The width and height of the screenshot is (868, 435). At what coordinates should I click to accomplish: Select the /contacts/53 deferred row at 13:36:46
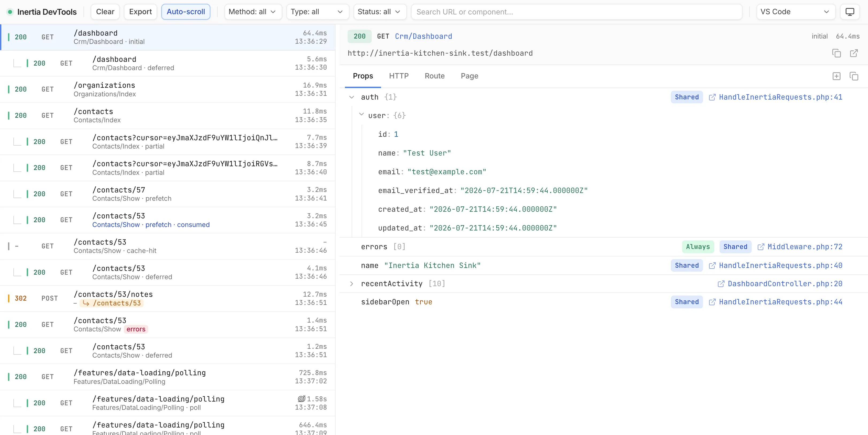[x=167, y=273]
